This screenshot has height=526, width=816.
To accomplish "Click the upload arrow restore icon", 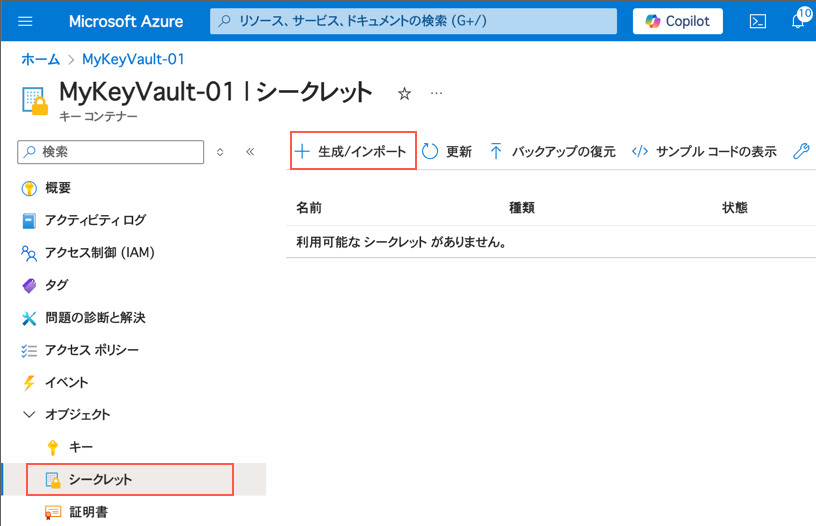I will (x=496, y=151).
